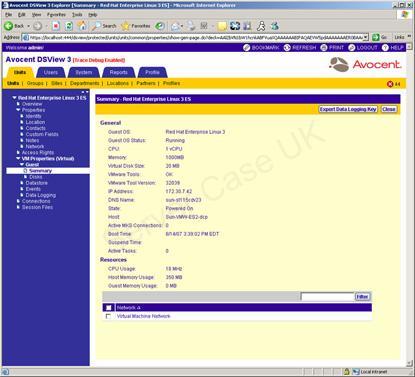415x377 pixels.
Task: Select Datastore in the side tree
Action: coord(36,183)
